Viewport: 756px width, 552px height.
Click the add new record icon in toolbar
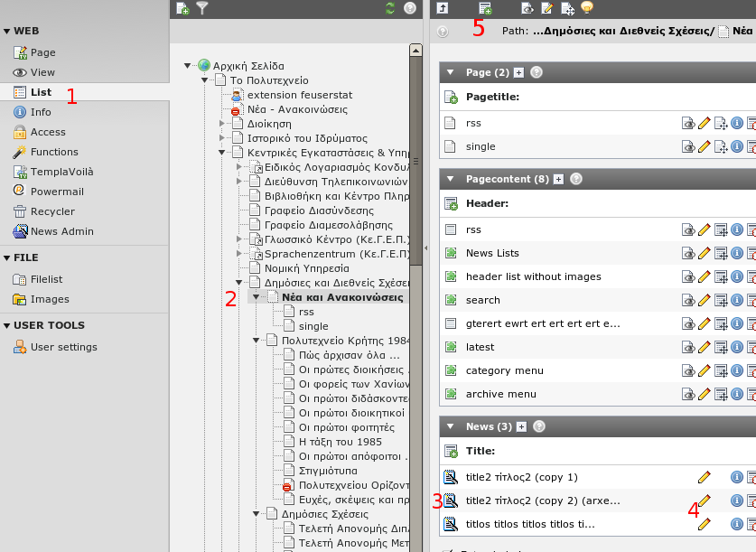pos(486,8)
